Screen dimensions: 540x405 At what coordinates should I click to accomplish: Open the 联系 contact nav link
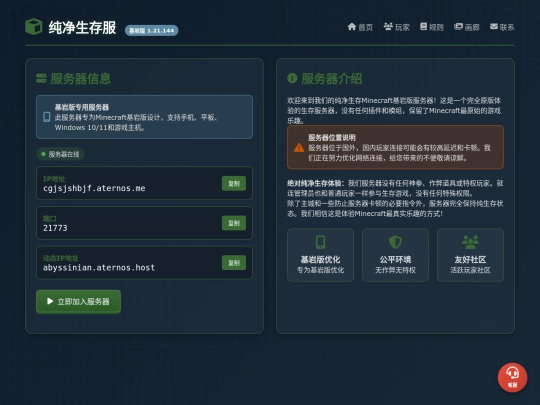(502, 27)
